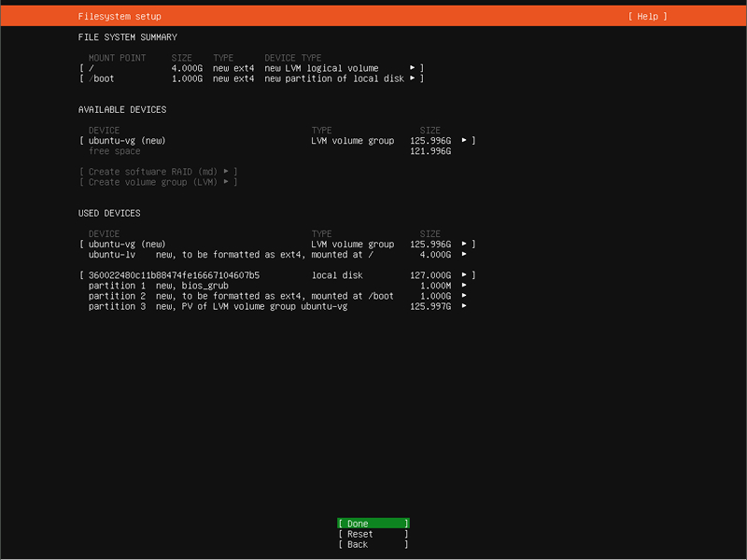The width and height of the screenshot is (747, 560).
Task: Click arrow for partition 2 mounted at /boot
Action: [x=464, y=296]
